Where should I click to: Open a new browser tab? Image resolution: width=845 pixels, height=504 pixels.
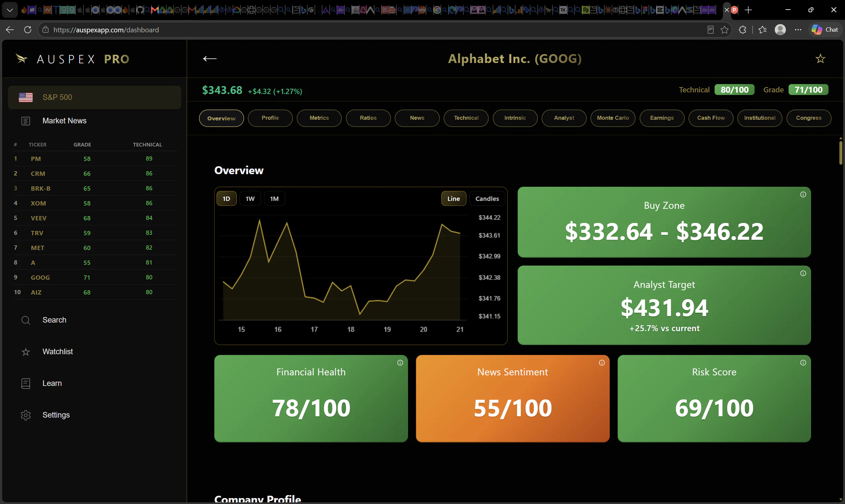(748, 10)
